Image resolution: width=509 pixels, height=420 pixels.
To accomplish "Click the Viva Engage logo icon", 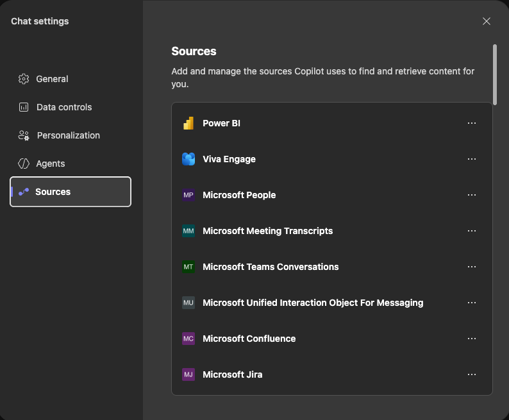I will tap(188, 159).
